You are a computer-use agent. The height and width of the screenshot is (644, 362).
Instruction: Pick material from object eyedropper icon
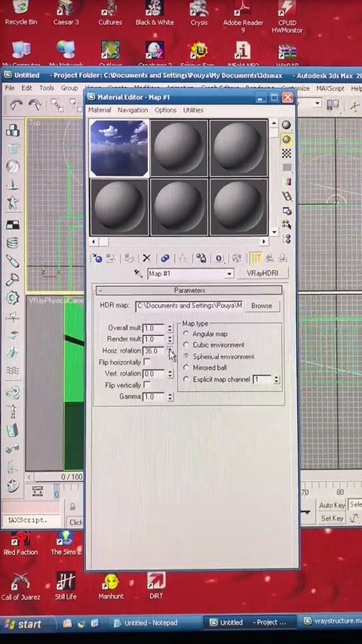[138, 273]
